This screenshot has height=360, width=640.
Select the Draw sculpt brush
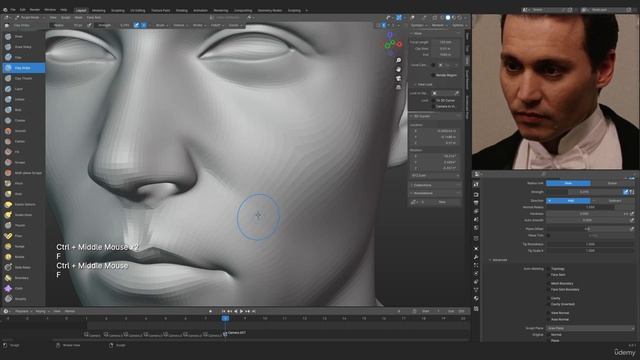point(23,36)
